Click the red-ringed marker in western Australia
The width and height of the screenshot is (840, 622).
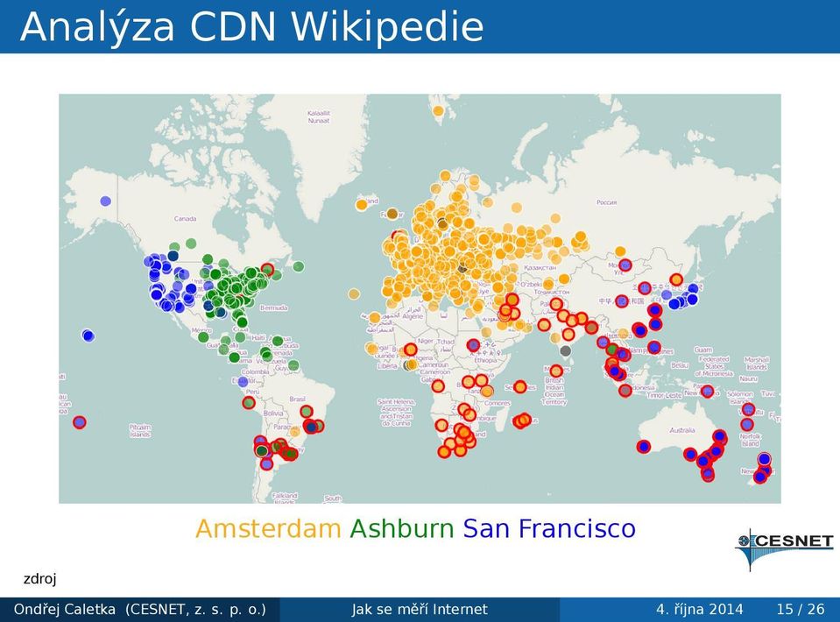[644, 446]
